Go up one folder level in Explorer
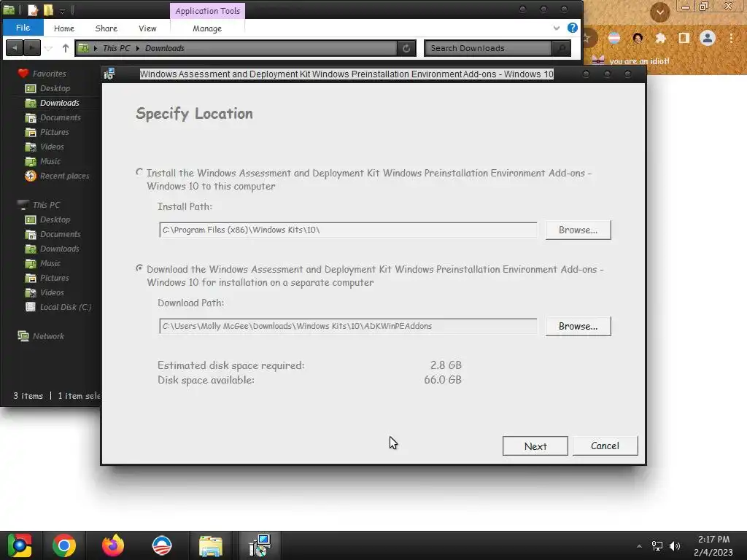 (x=66, y=48)
